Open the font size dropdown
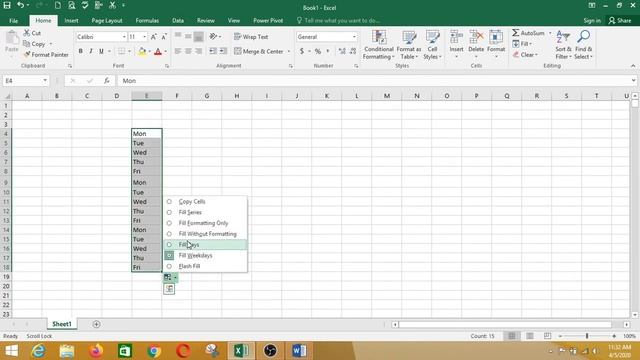640x360 pixels. (x=144, y=37)
